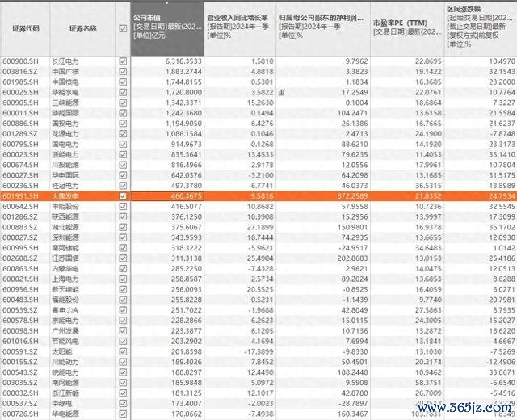Select security code 601016.SH
The width and height of the screenshot is (517, 420).
(20, 341)
